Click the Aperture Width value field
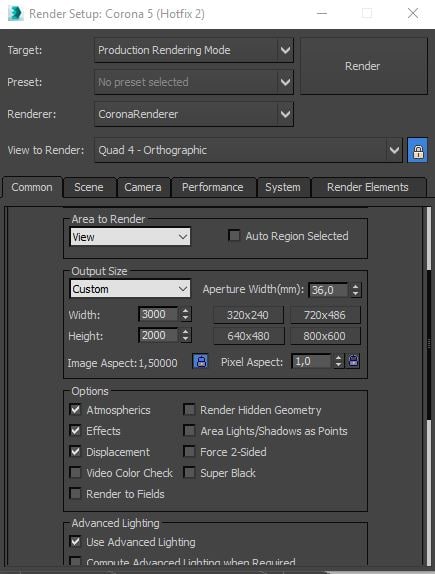 [x=328, y=290]
